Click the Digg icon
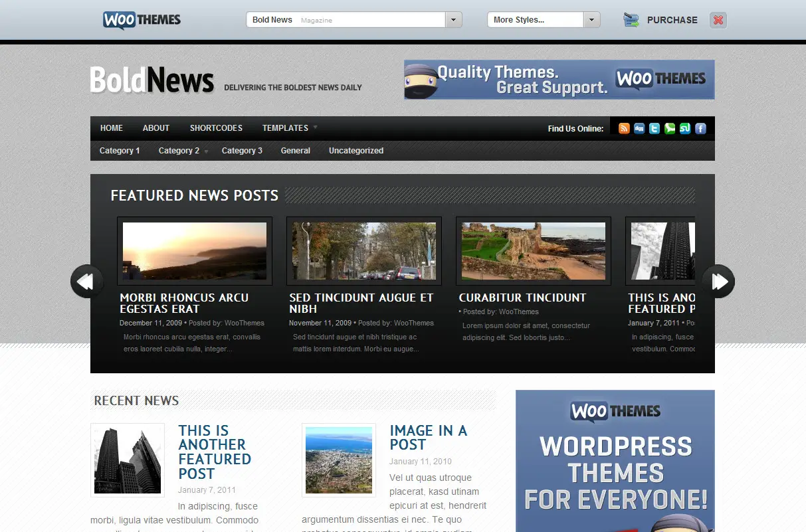This screenshot has width=806, height=532. click(639, 129)
